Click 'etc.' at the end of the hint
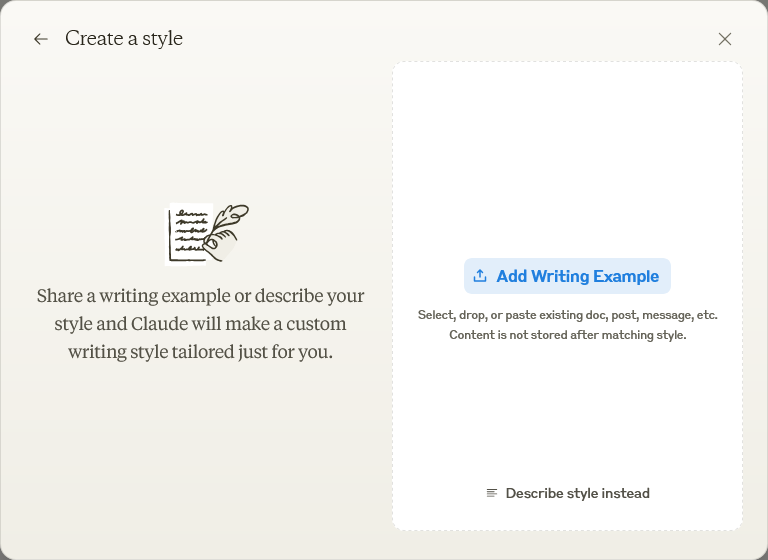Viewport: 768px width, 560px height. 707,315
